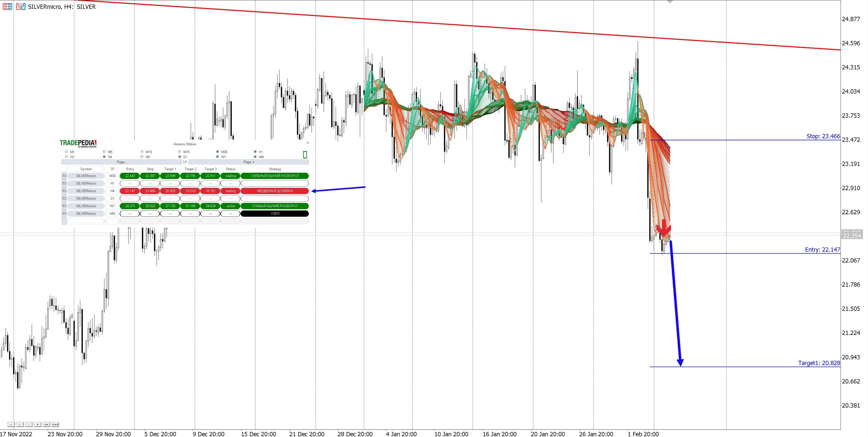Click the green rectangle indicator in Avramis Ribbon panel

tap(305, 155)
